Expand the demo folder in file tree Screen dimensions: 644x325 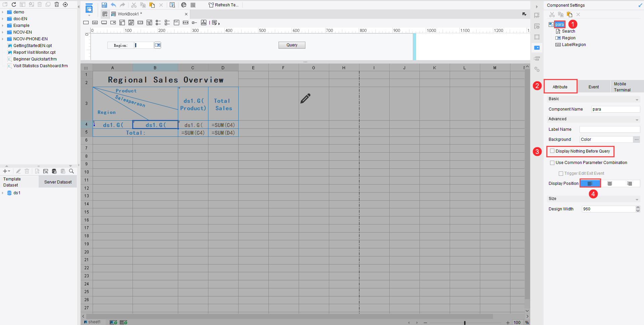point(3,12)
